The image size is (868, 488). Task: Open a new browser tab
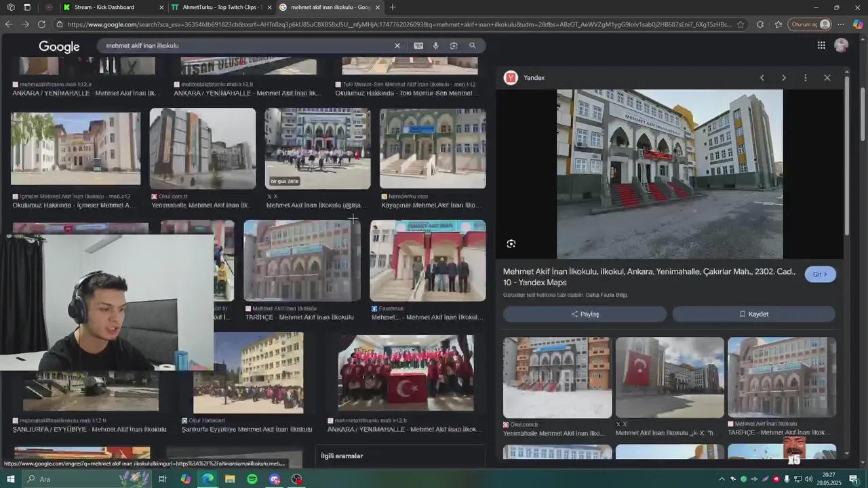pos(393,7)
